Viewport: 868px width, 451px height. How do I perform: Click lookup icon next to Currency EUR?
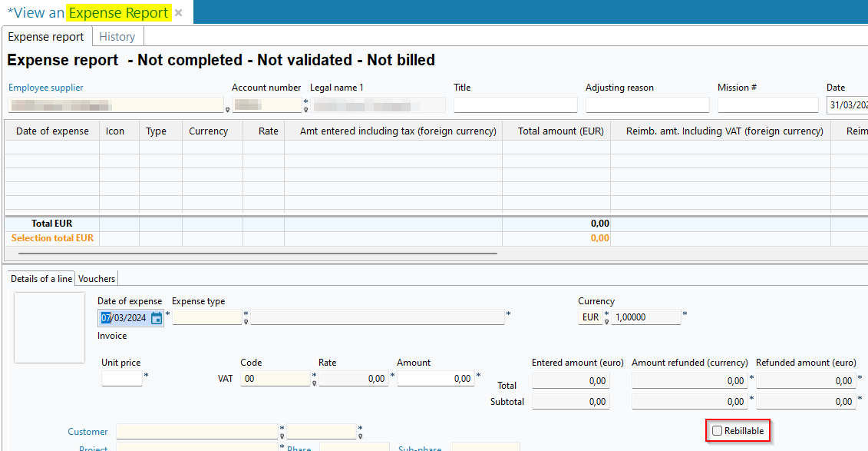point(606,322)
